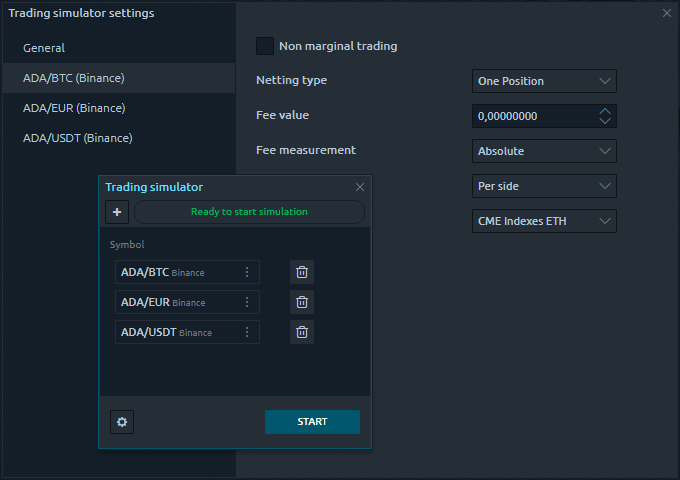
Task: Open ADA/USDT three-dot options menu
Action: point(247,332)
